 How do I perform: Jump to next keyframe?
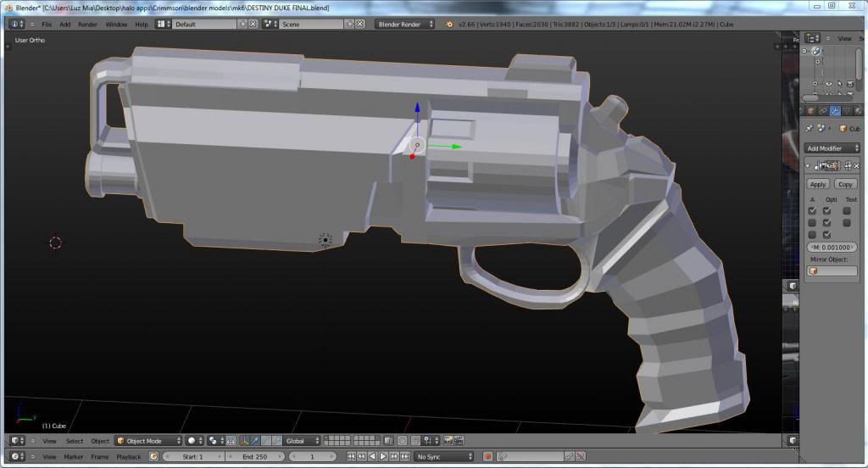394,457
